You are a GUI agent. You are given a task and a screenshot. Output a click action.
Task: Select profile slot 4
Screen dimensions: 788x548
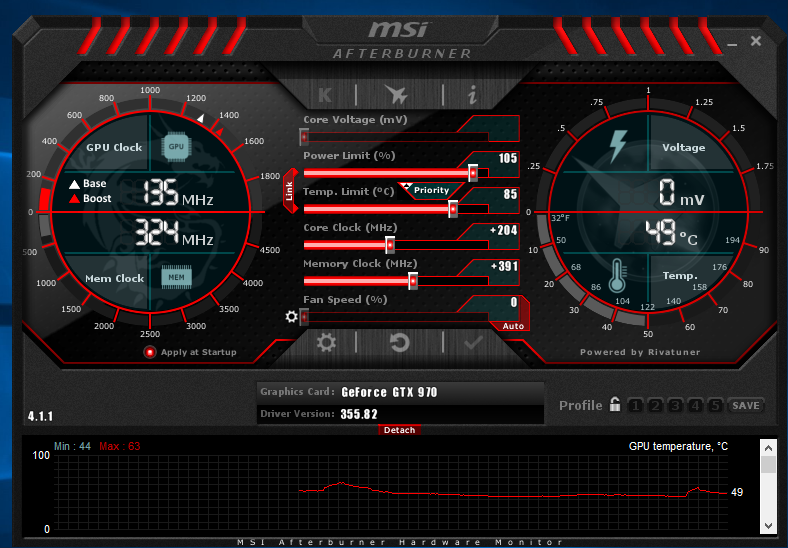695,405
